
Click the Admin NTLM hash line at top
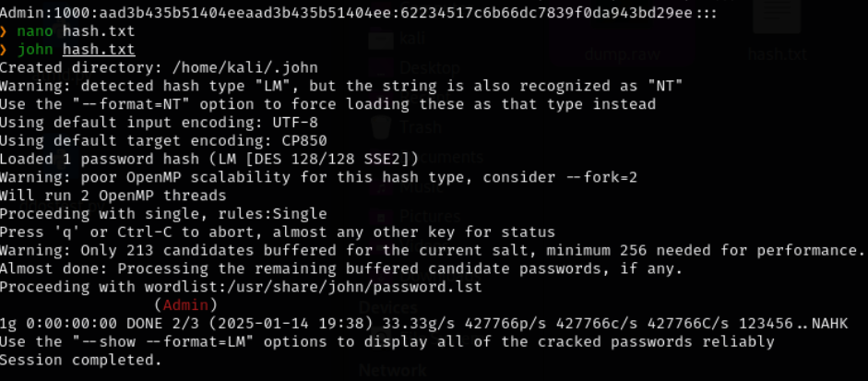pos(359,13)
